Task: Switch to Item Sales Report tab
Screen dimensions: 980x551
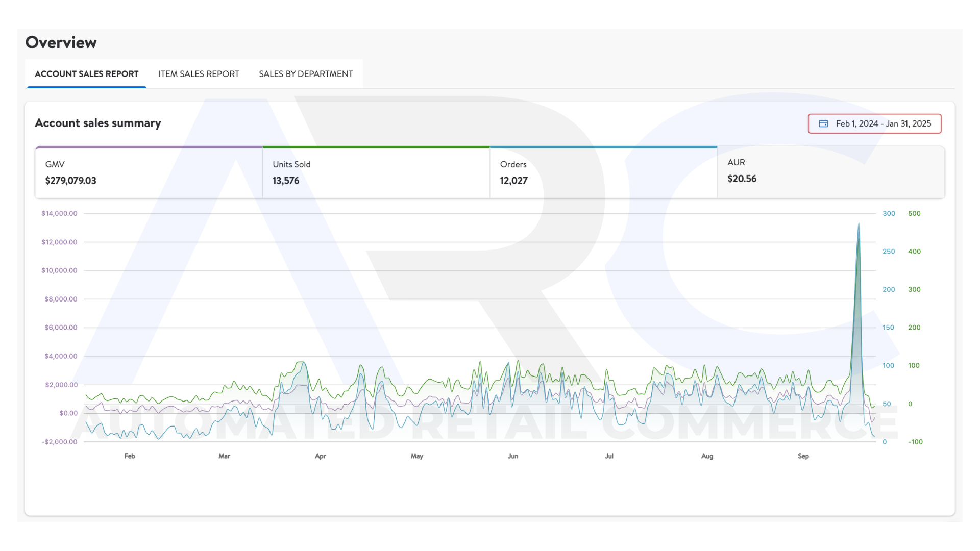Action: click(199, 74)
